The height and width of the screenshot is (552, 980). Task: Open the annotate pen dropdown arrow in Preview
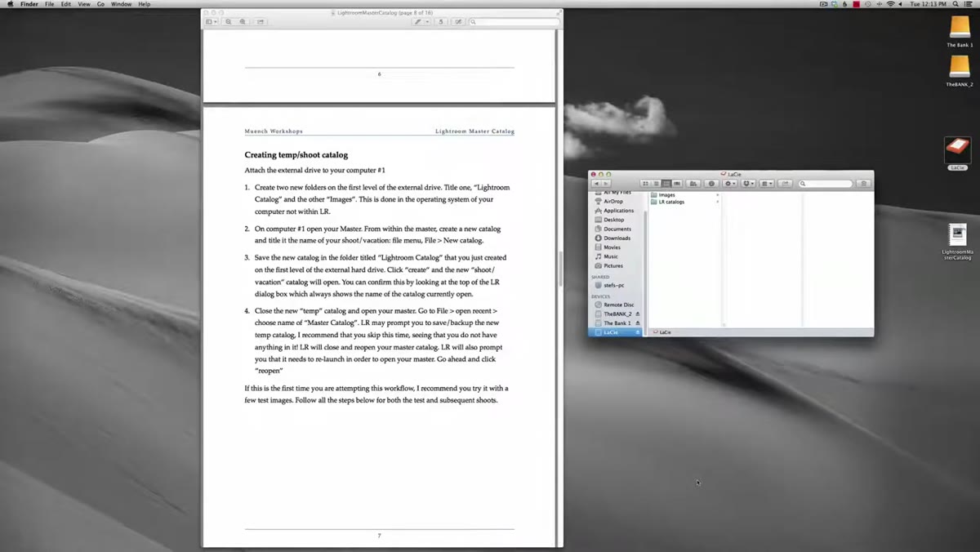(x=427, y=22)
